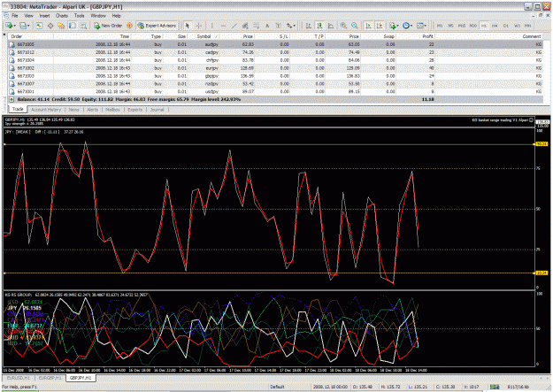Open the EURUSD,H1 chart tab
The image size is (553, 392).
click(x=19, y=378)
